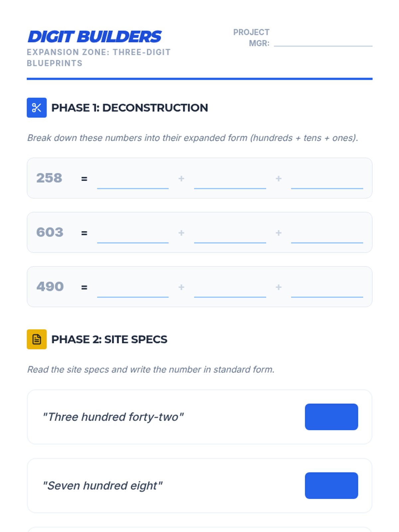This screenshot has height=532, width=399.
Task: Click the number 258 label
Action: (x=49, y=178)
